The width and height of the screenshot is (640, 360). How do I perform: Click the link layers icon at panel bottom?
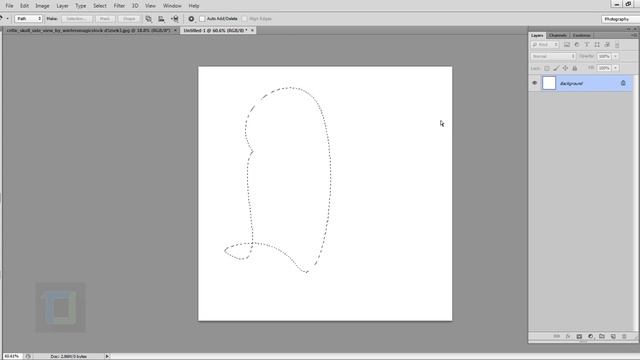pos(556,336)
